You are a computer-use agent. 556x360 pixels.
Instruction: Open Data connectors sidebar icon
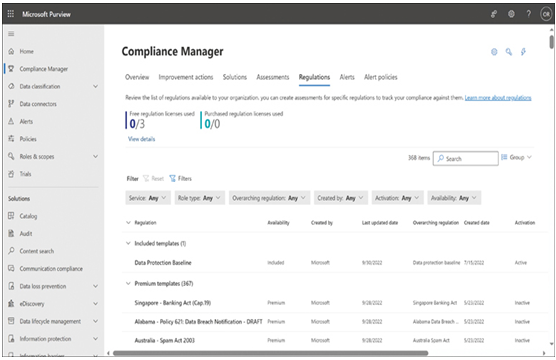click(11, 104)
